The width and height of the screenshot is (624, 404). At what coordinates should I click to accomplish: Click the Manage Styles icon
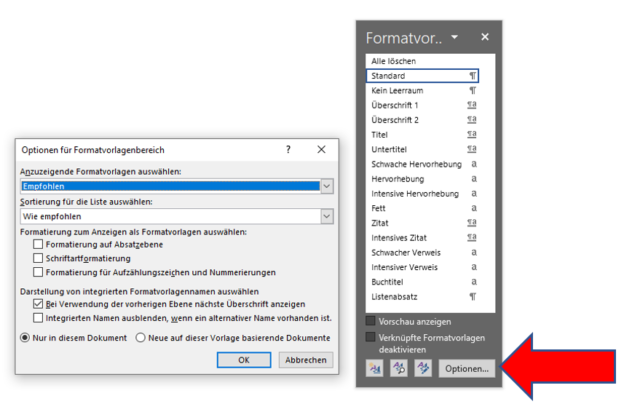(423, 368)
